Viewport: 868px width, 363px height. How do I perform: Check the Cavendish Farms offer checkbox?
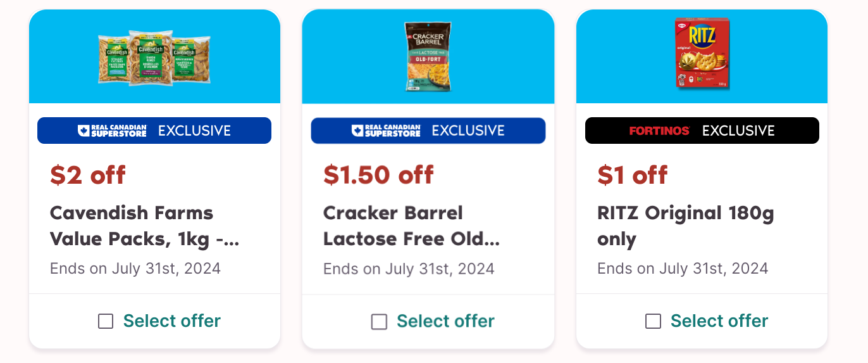click(106, 321)
